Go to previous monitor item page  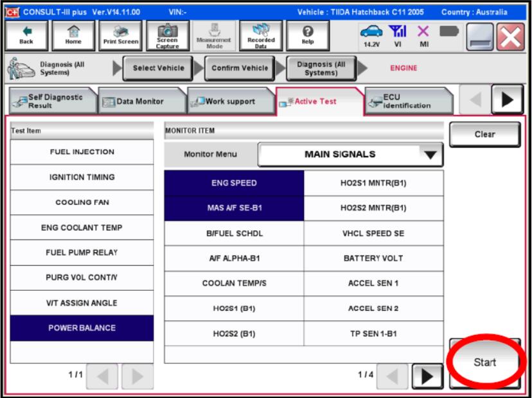(393, 376)
